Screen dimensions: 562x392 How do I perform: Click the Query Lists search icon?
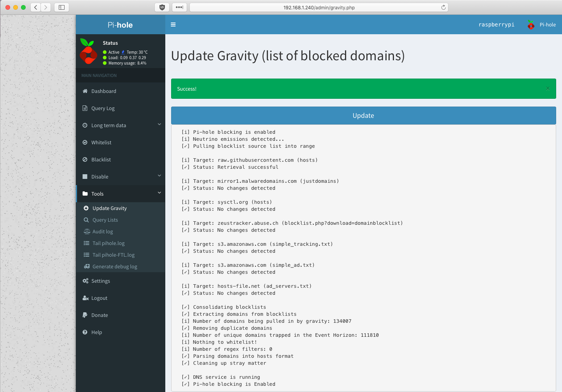[86, 220]
